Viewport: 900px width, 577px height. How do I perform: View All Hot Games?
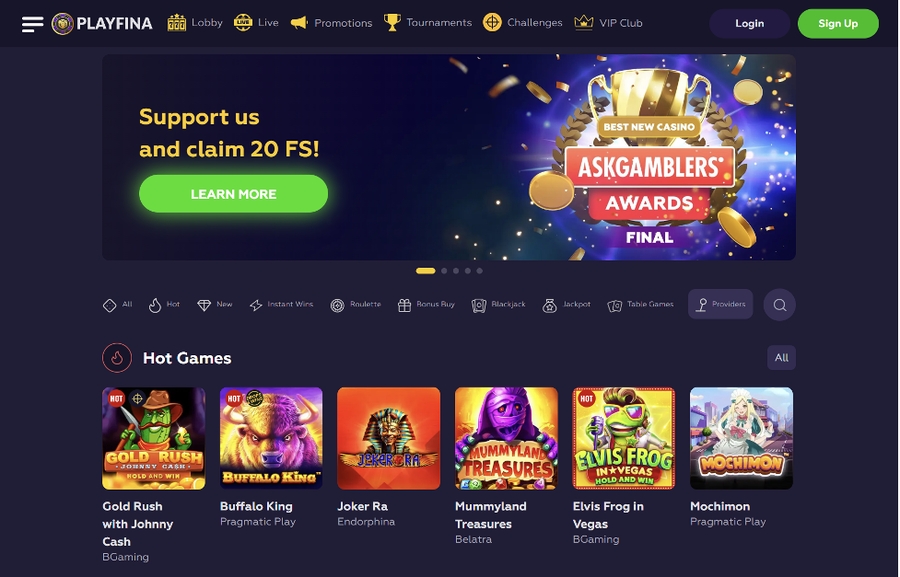[x=781, y=358]
